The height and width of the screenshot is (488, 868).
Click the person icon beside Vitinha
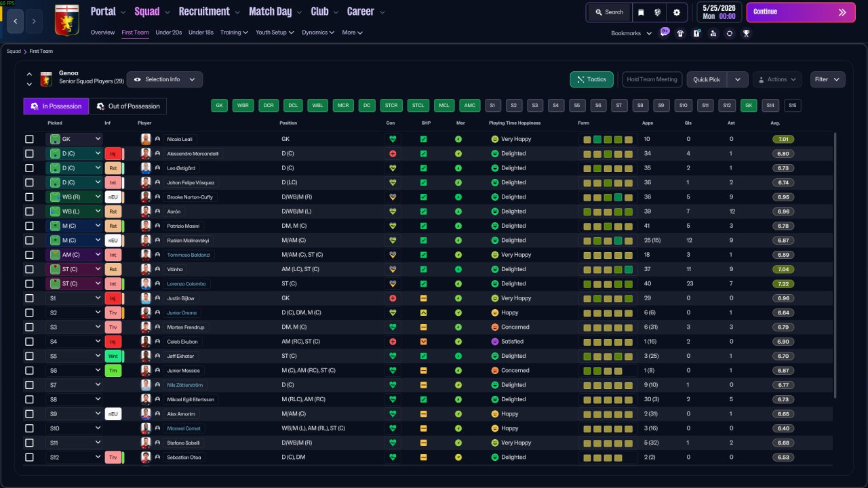pos(157,269)
